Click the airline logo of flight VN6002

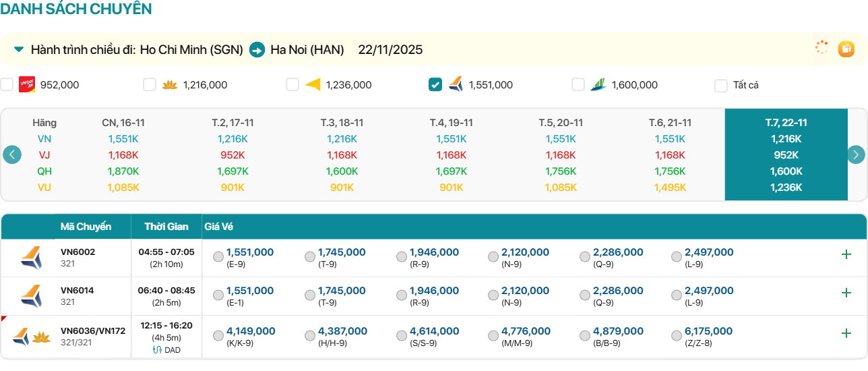pos(30,258)
